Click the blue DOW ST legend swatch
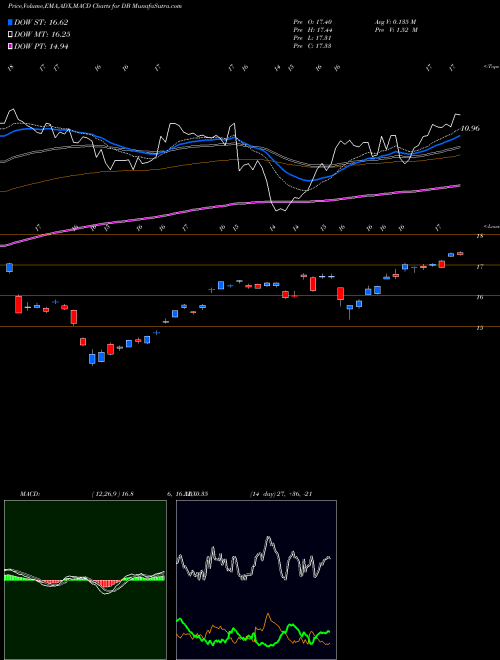The height and width of the screenshot is (660, 500). [10, 22]
